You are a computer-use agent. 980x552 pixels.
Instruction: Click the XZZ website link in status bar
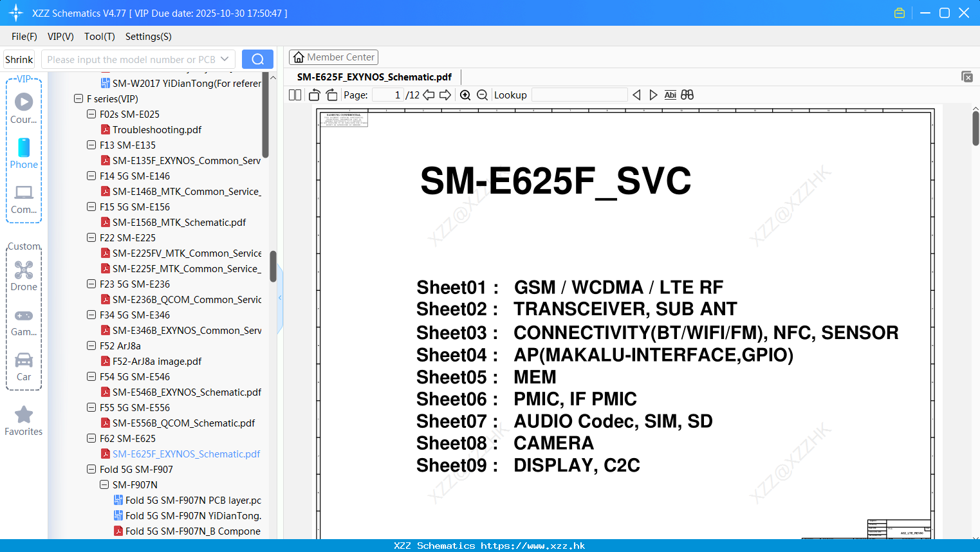click(x=533, y=546)
